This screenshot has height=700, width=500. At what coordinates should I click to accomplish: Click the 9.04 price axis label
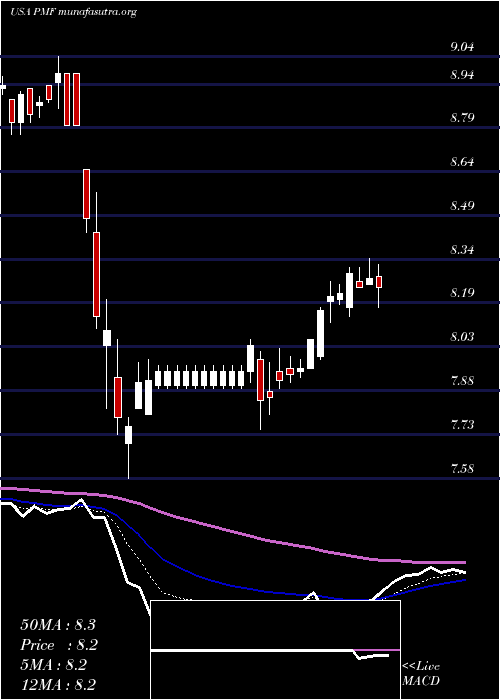(462, 47)
